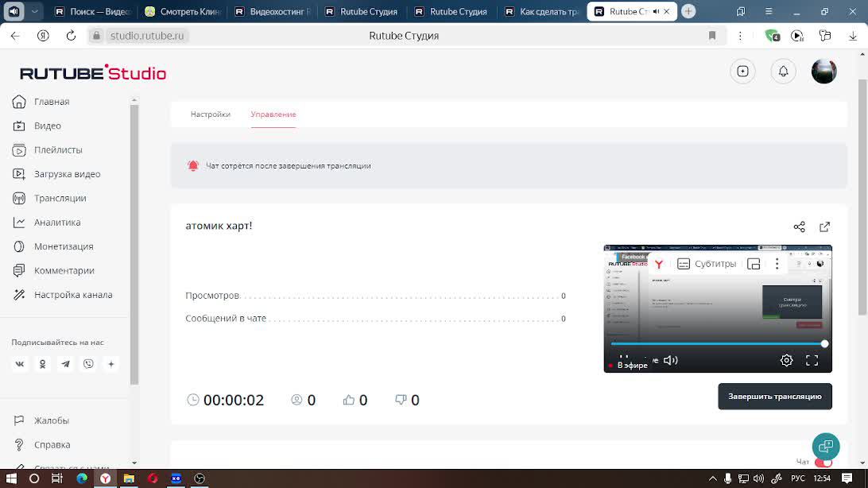Share the broadcast via share icon
The height and width of the screenshot is (488, 868).
800,227
